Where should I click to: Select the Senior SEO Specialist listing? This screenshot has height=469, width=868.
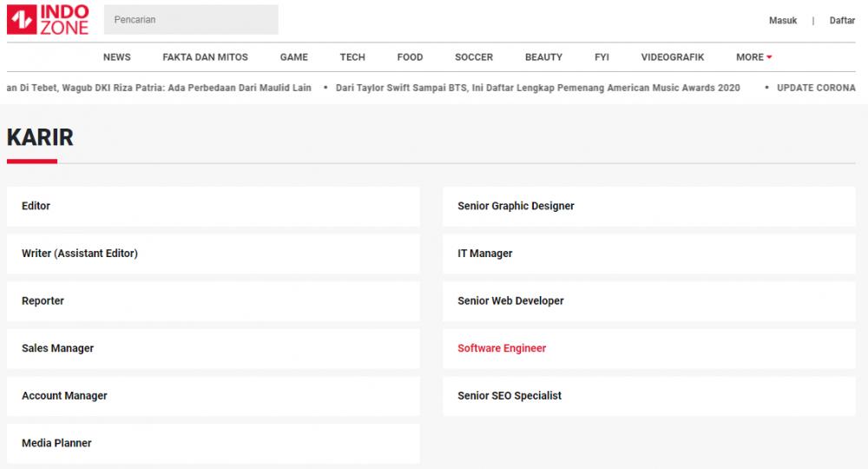pyautogui.click(x=648, y=396)
